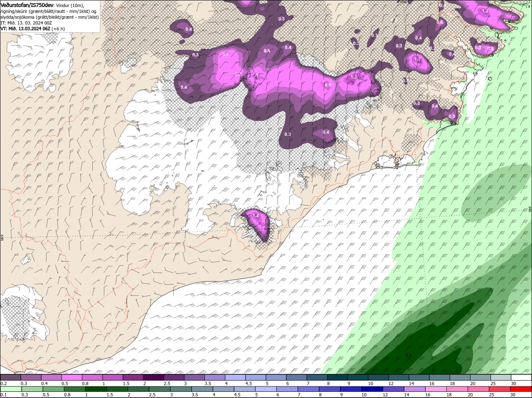
Task: Pick the 3 swatch in rain scale
Action: [181, 389]
